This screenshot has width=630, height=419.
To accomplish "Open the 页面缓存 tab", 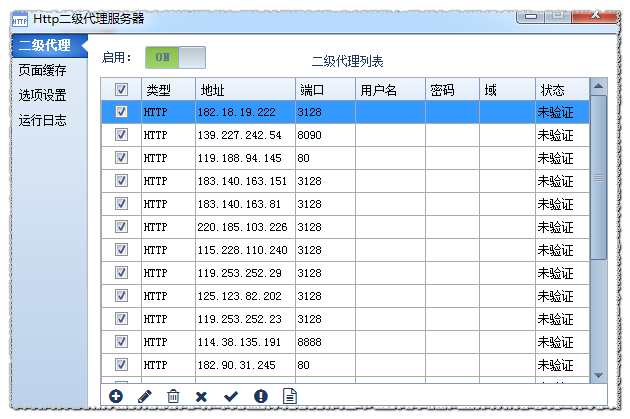I will 43,70.
